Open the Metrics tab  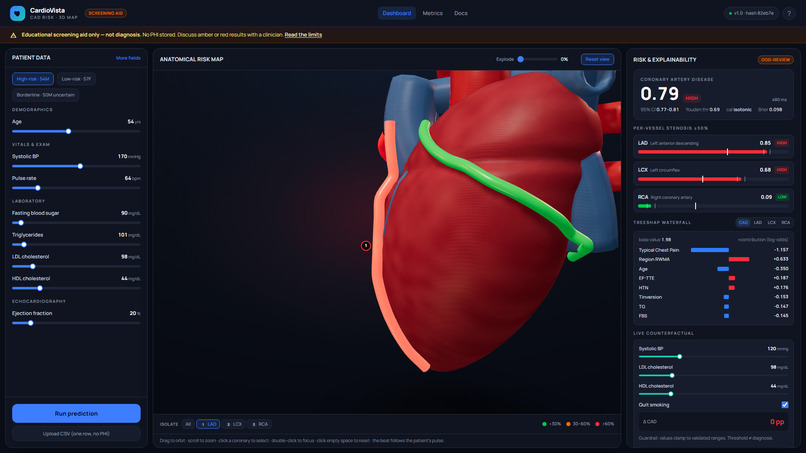[x=432, y=13]
